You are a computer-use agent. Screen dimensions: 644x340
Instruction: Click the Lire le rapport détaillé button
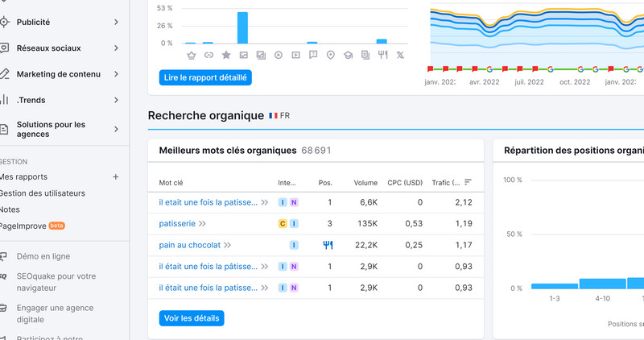(x=205, y=77)
